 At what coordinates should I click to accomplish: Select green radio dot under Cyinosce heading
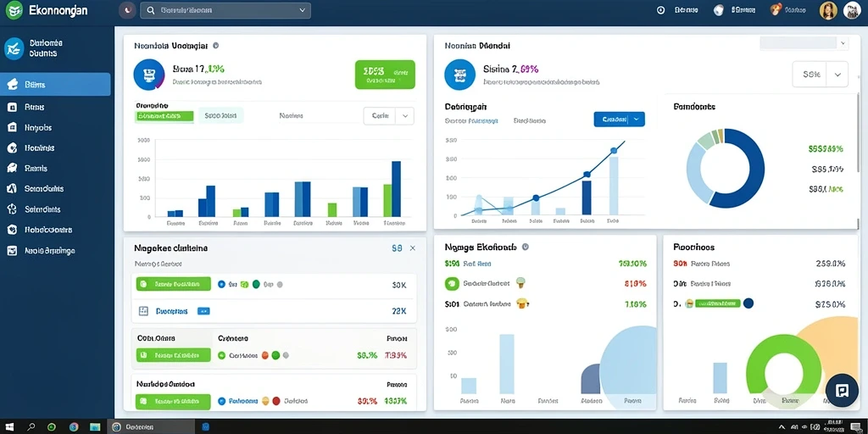tap(222, 355)
